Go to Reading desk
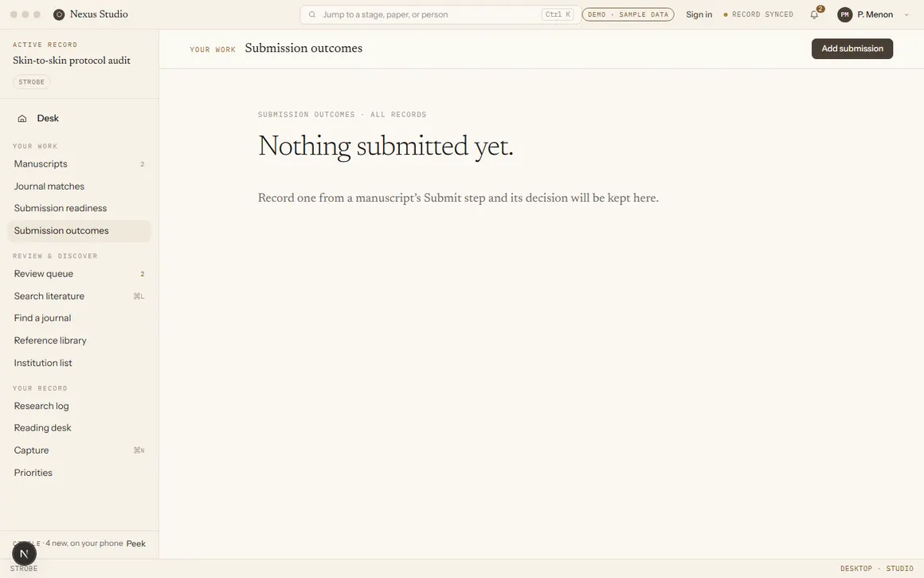Viewport: 924px width, 578px height. 79,427
